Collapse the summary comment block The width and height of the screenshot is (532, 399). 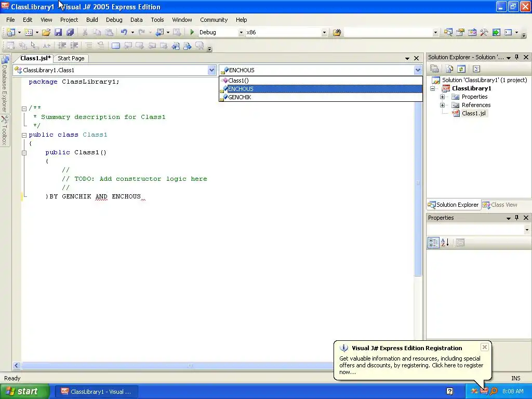point(24,109)
